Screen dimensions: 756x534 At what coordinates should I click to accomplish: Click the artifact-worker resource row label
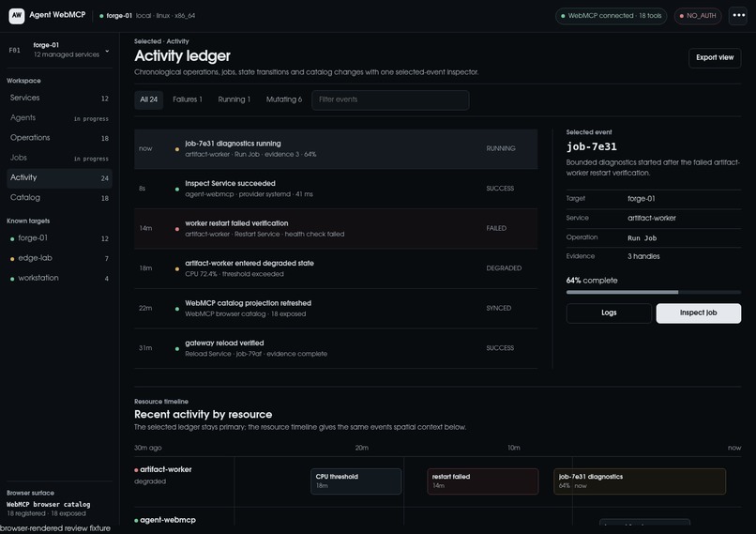point(165,469)
